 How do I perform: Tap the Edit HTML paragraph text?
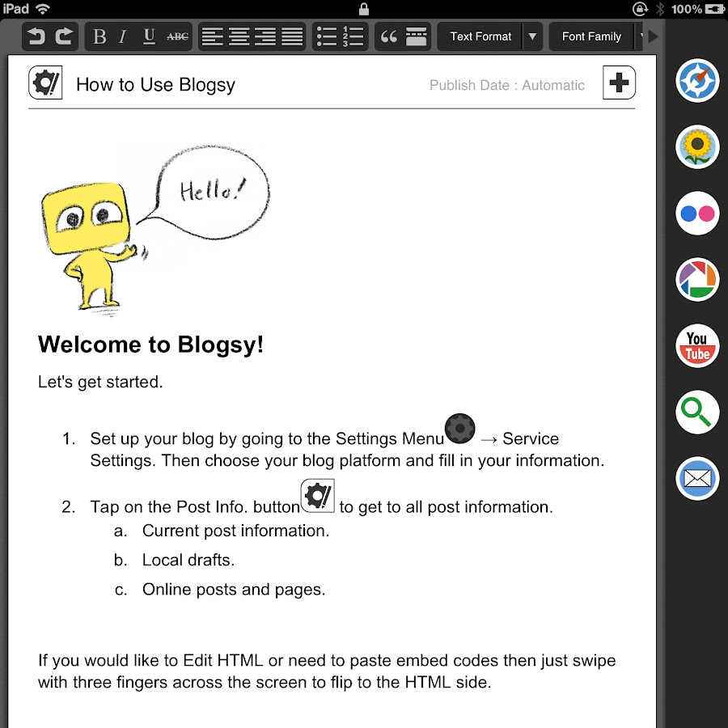[327, 671]
